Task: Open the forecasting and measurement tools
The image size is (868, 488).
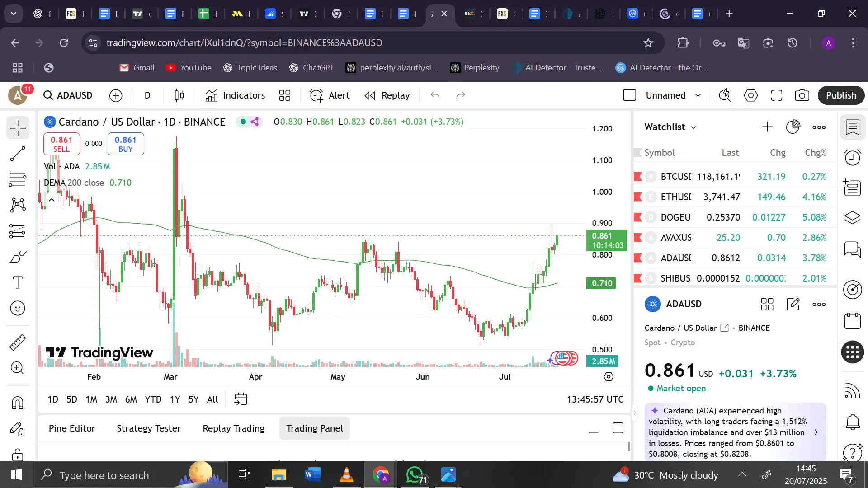Action: [18, 231]
